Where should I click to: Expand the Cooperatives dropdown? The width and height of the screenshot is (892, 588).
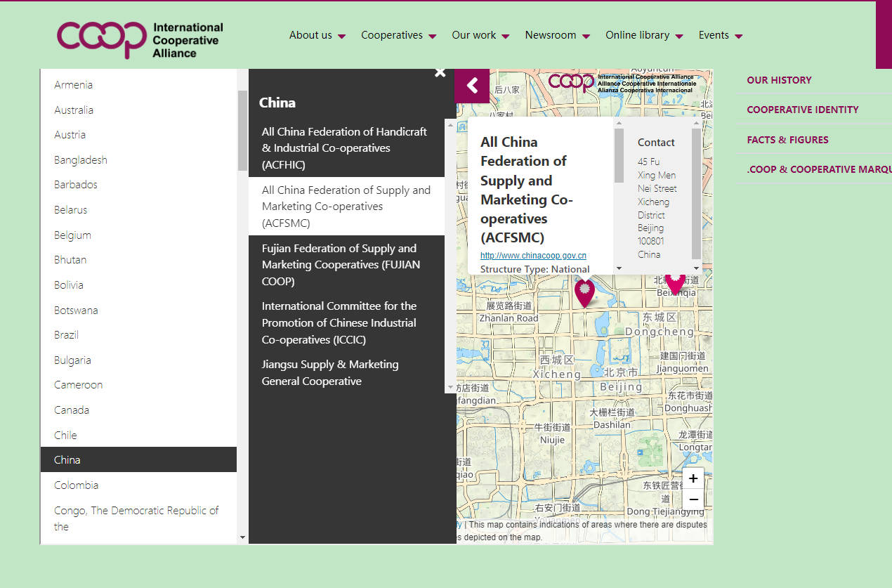tap(398, 35)
